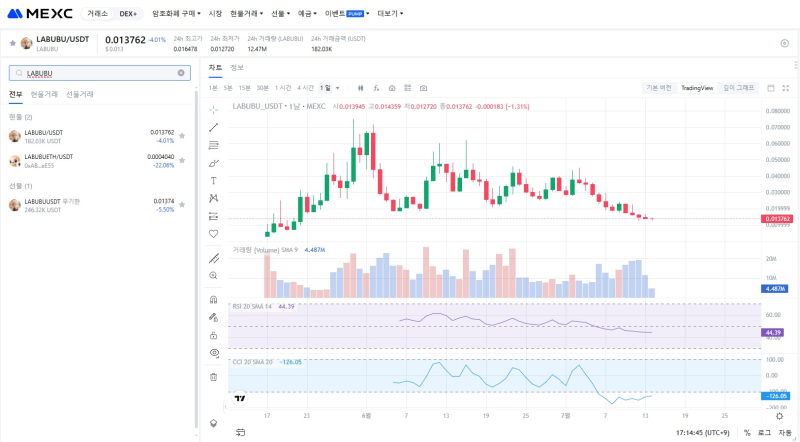Select the DEX+ toggle

click(x=128, y=14)
